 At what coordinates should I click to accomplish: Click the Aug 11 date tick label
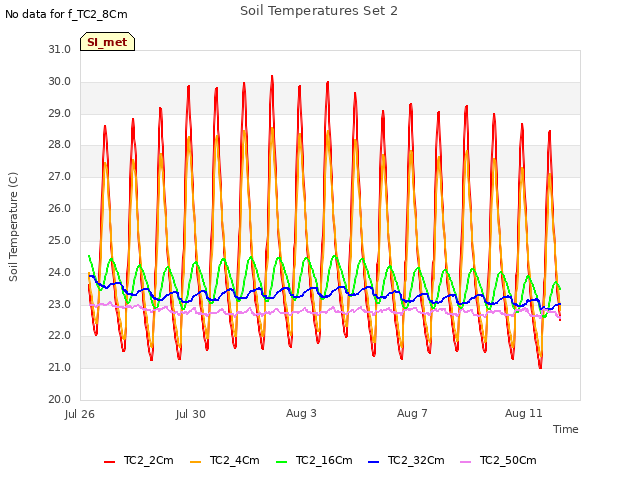[x=524, y=413]
